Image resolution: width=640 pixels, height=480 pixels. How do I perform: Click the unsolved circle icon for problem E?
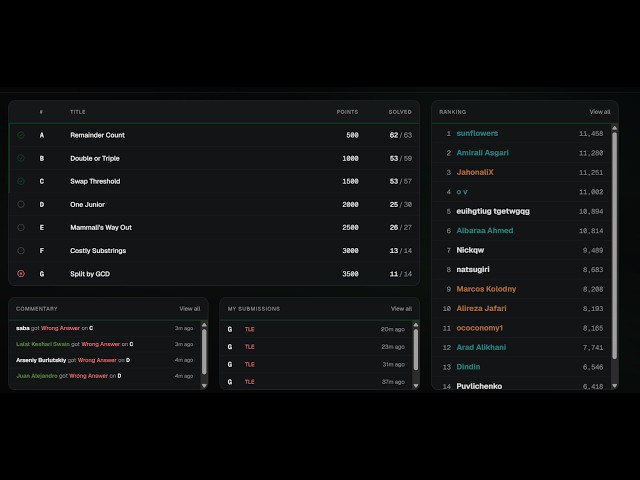(x=21, y=227)
